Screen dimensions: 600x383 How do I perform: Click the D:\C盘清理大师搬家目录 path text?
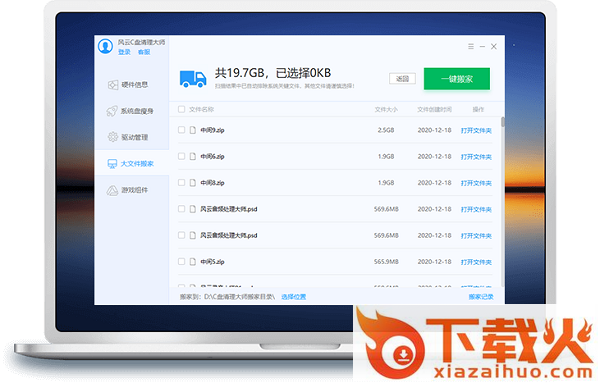click(240, 297)
